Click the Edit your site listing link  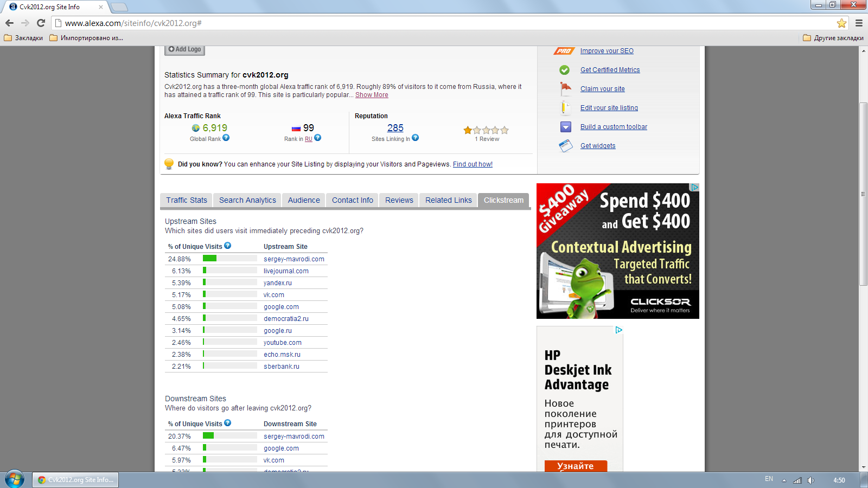(609, 108)
